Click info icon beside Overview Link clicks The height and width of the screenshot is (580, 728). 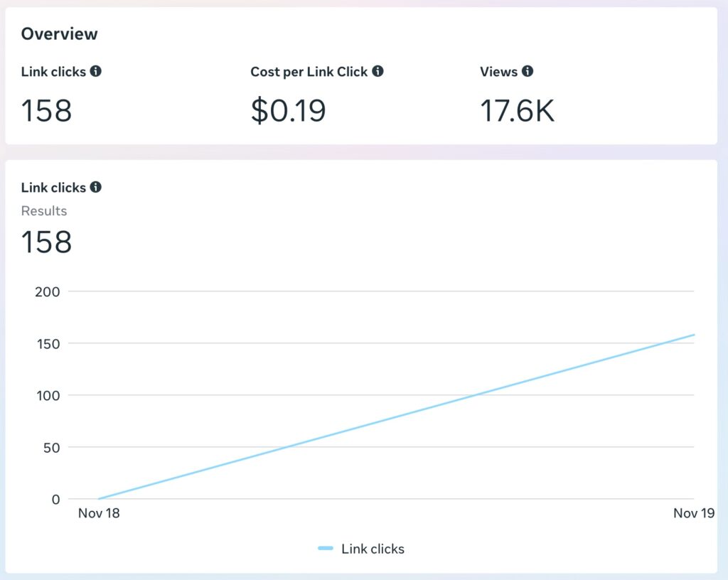coord(96,71)
